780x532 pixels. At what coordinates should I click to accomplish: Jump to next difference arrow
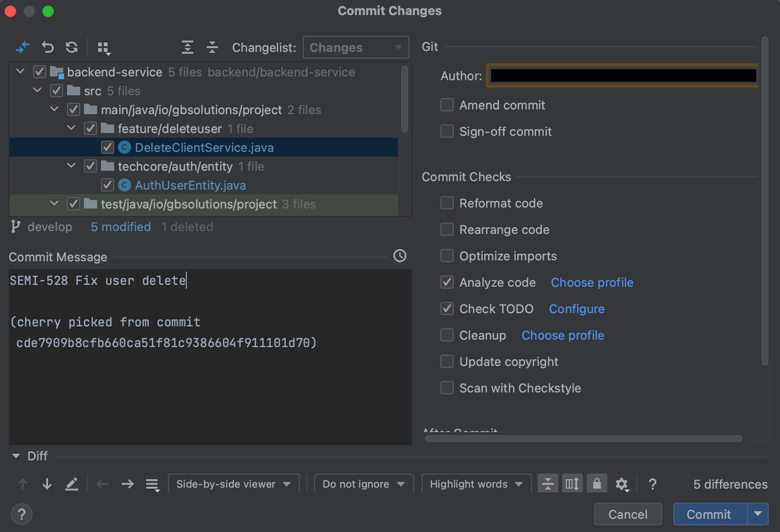pyautogui.click(x=47, y=484)
